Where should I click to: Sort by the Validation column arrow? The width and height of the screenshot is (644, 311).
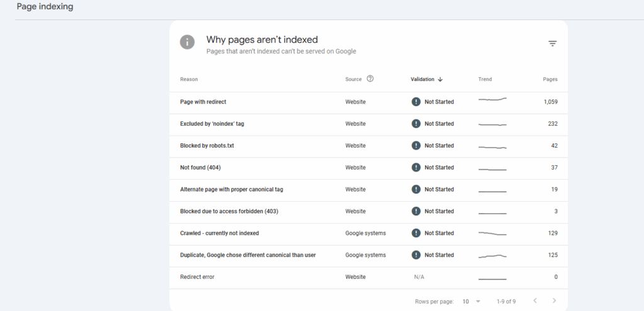click(x=440, y=79)
